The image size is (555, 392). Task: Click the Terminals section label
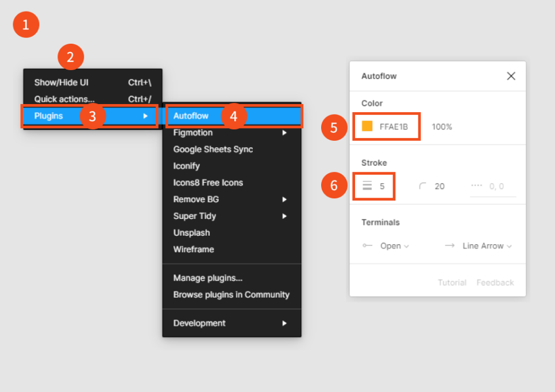(380, 222)
